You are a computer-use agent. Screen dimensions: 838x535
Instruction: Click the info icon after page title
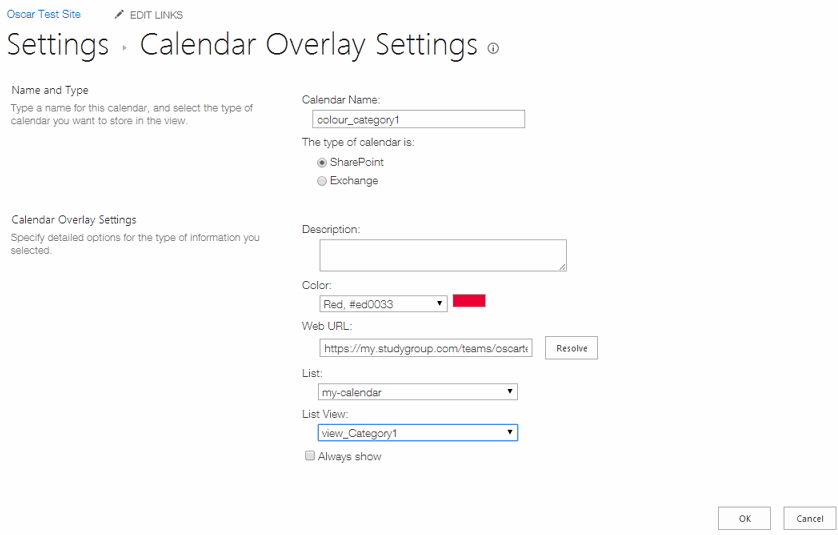pyautogui.click(x=493, y=49)
